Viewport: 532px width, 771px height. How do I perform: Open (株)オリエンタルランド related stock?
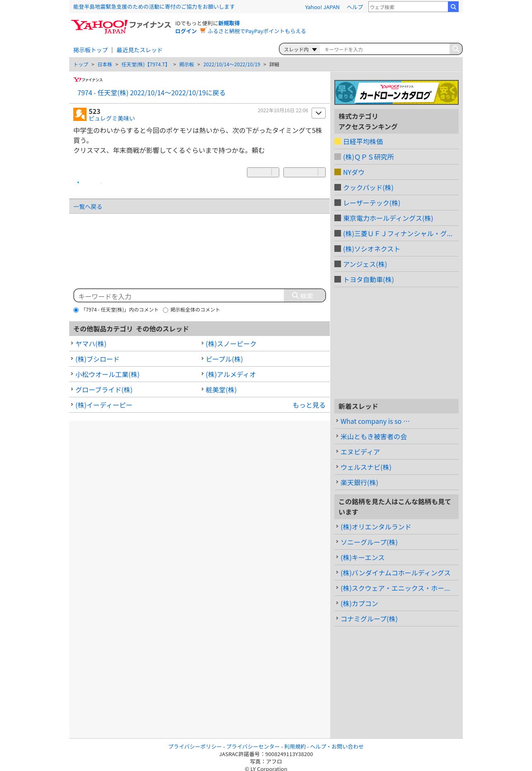[x=375, y=527]
